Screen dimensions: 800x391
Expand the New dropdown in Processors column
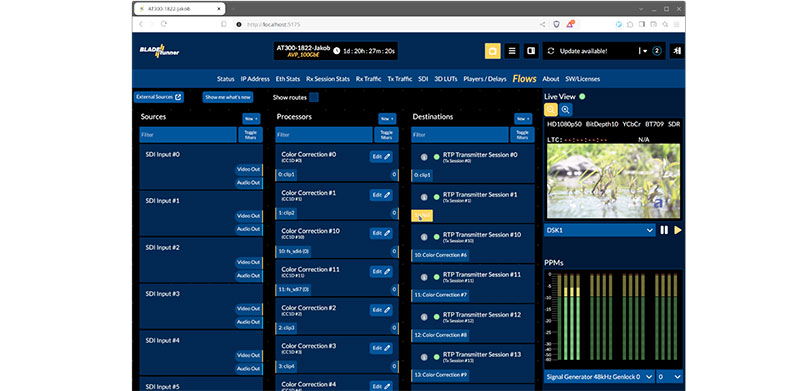coord(387,118)
